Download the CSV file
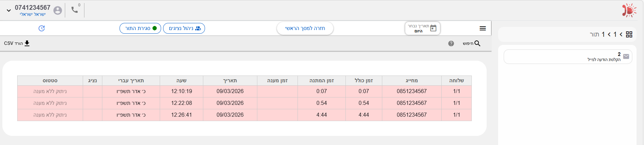Screen dimensions: 644x145 [17, 43]
